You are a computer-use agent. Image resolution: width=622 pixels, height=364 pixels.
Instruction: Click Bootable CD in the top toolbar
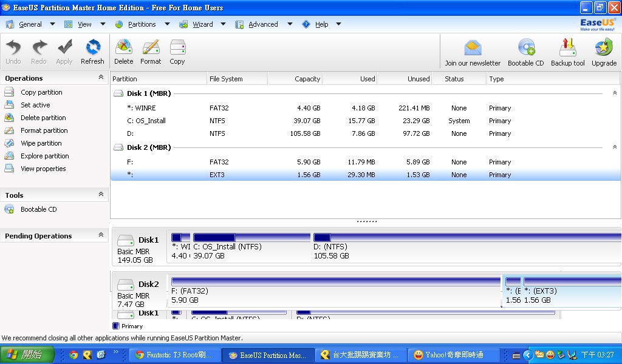pos(525,53)
